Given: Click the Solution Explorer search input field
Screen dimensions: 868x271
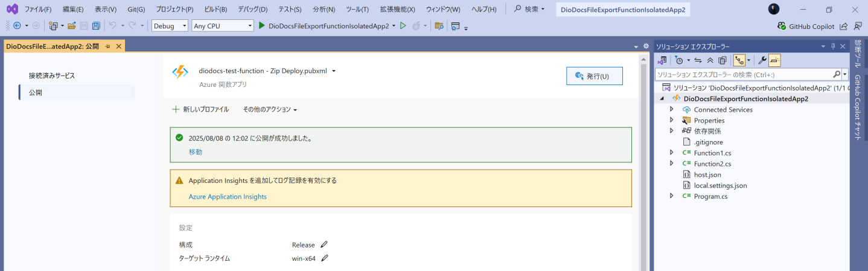Looking at the screenshot, I should click(x=744, y=74).
